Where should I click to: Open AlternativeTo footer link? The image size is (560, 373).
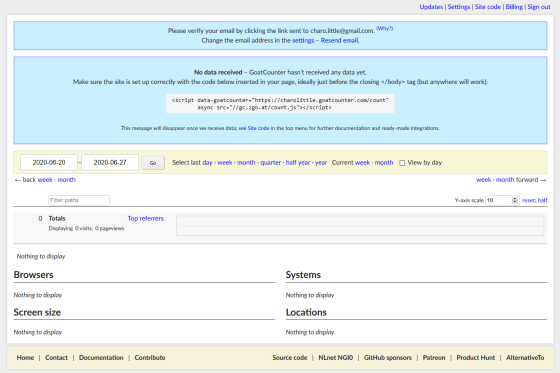coord(525,358)
